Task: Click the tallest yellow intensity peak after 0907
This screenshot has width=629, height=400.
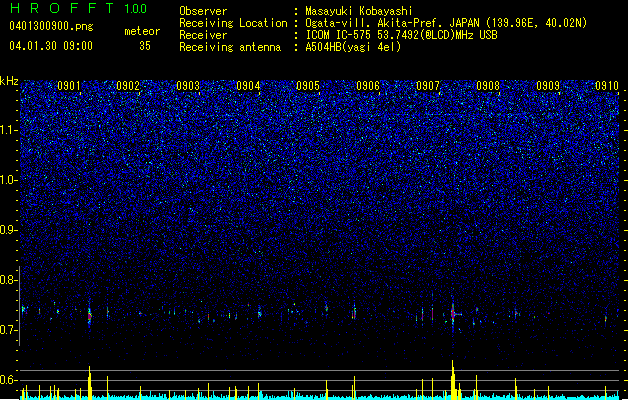Action: coord(453,380)
